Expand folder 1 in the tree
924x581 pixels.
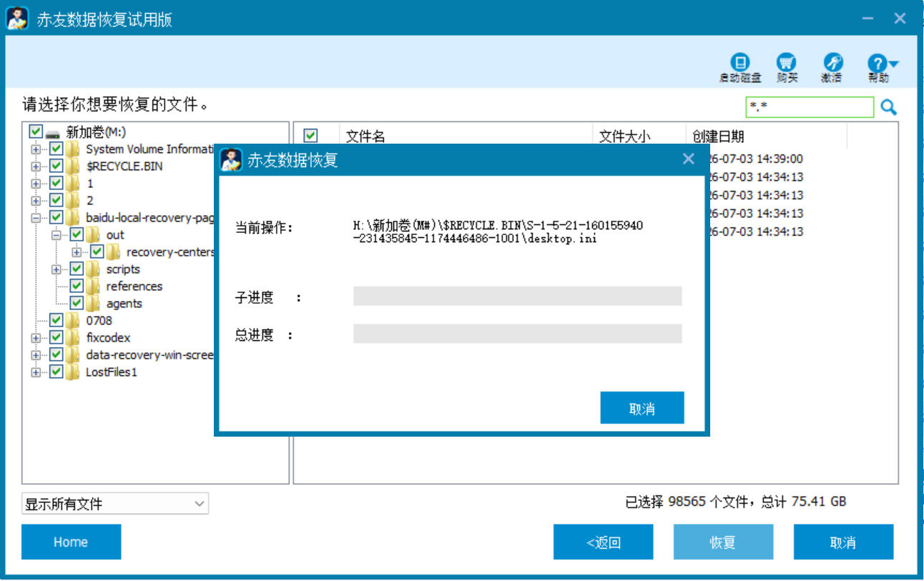(36, 184)
